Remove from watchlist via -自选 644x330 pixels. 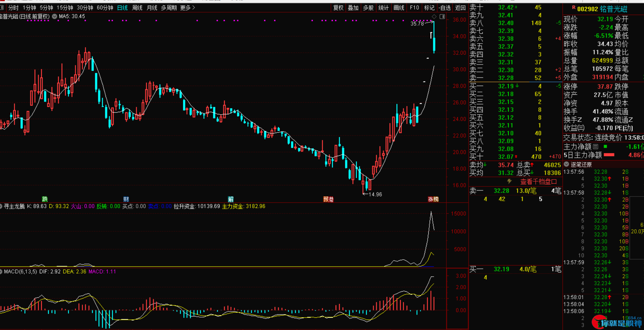tap(445, 8)
